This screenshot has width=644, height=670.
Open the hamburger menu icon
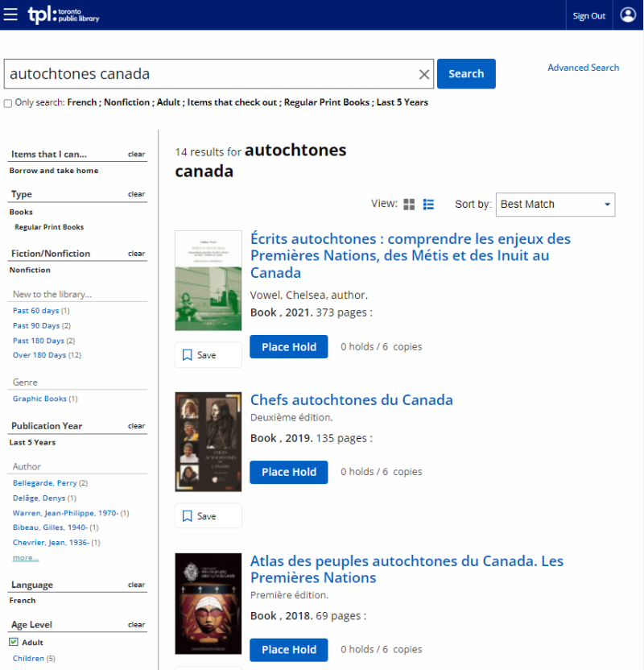(10, 15)
